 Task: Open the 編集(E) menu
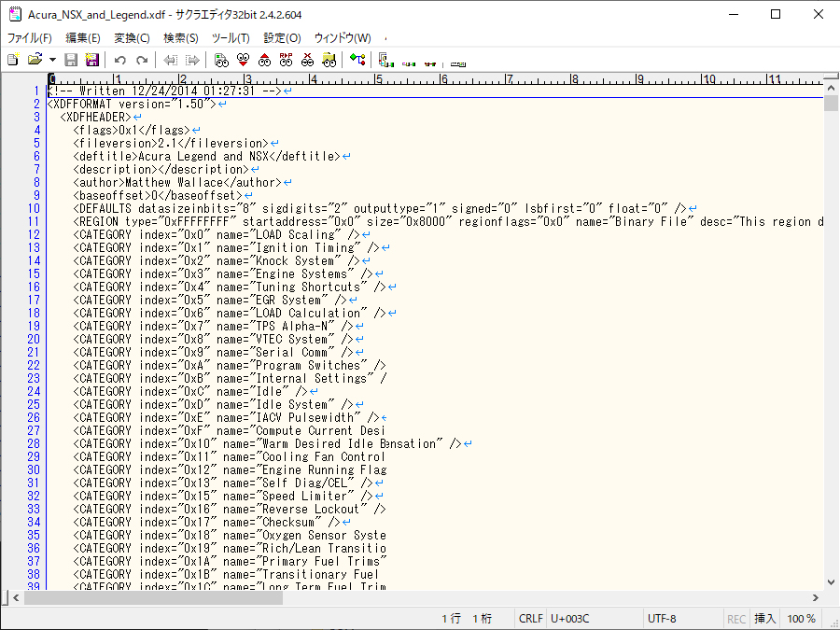click(x=82, y=38)
